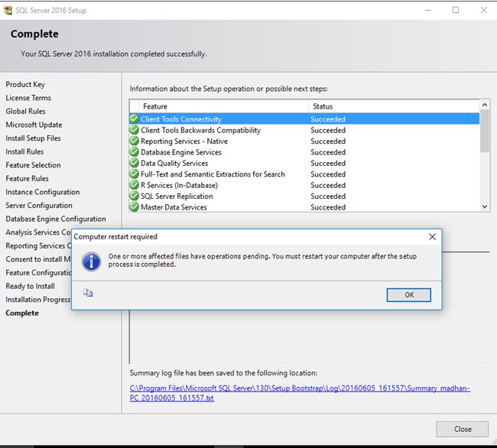Screen dimensions: 497x448
Task: Close the SQL Server 2016 Setup window
Action: 483,10
